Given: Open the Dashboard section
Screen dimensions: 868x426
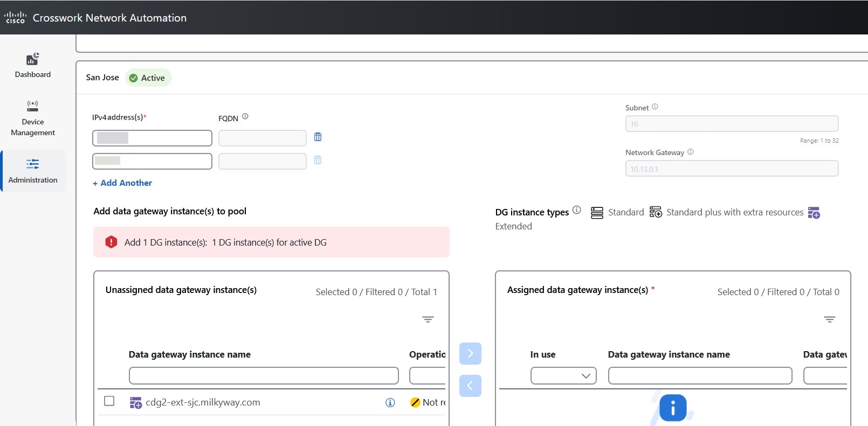Looking at the screenshot, I should click(33, 66).
